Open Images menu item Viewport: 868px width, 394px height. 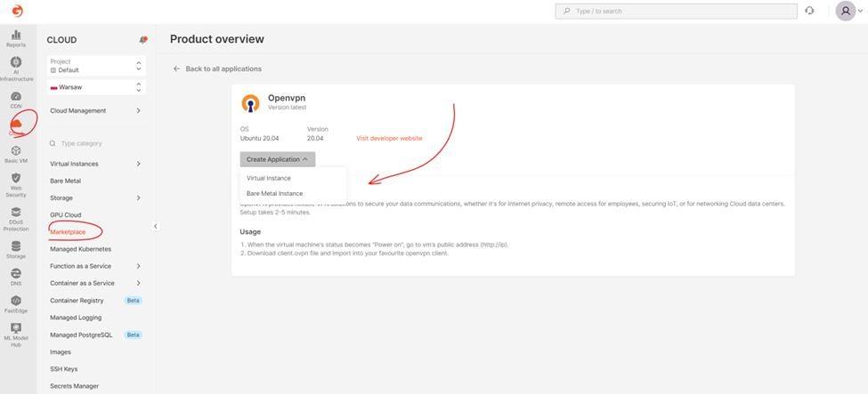coord(61,352)
